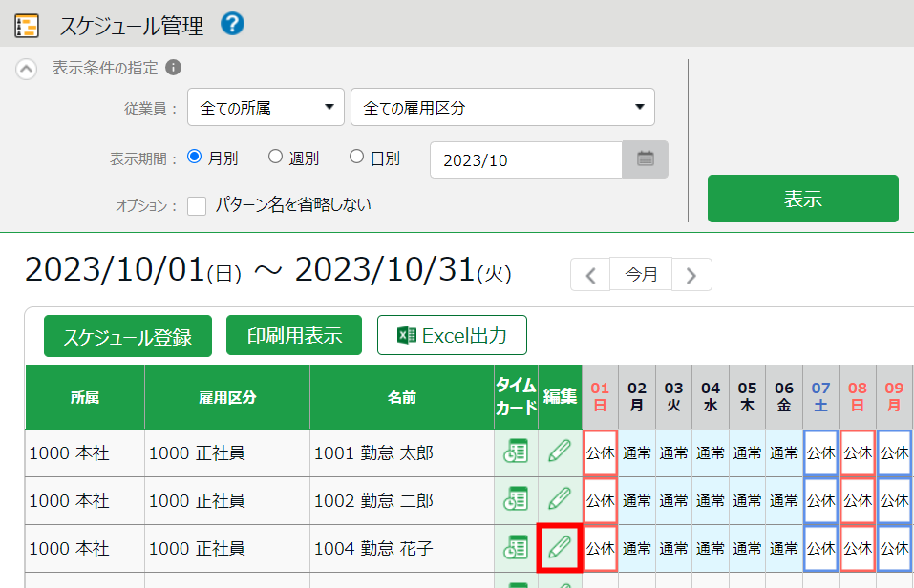Collapse the 表示条件の指定 section
This screenshot has height=588, width=914.
point(27,69)
